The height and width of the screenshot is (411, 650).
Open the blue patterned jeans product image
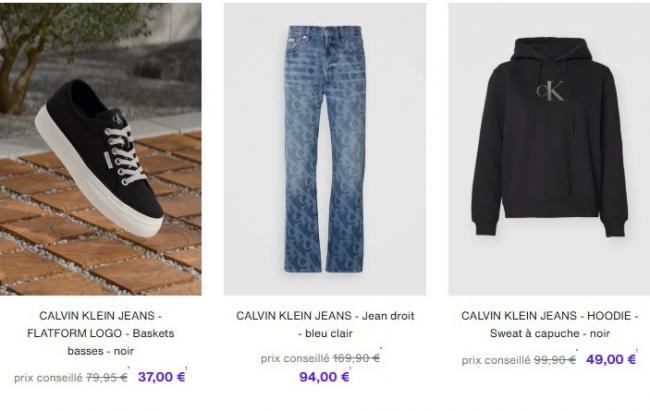[325, 149]
